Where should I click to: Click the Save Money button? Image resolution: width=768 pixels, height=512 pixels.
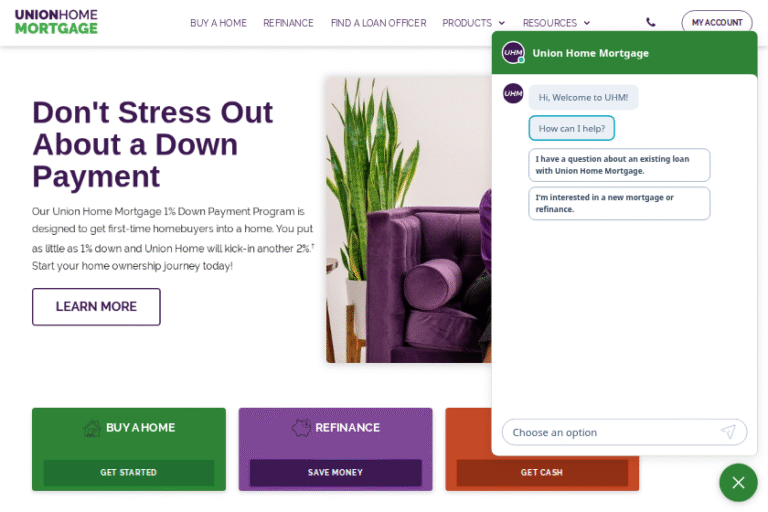coord(336,472)
